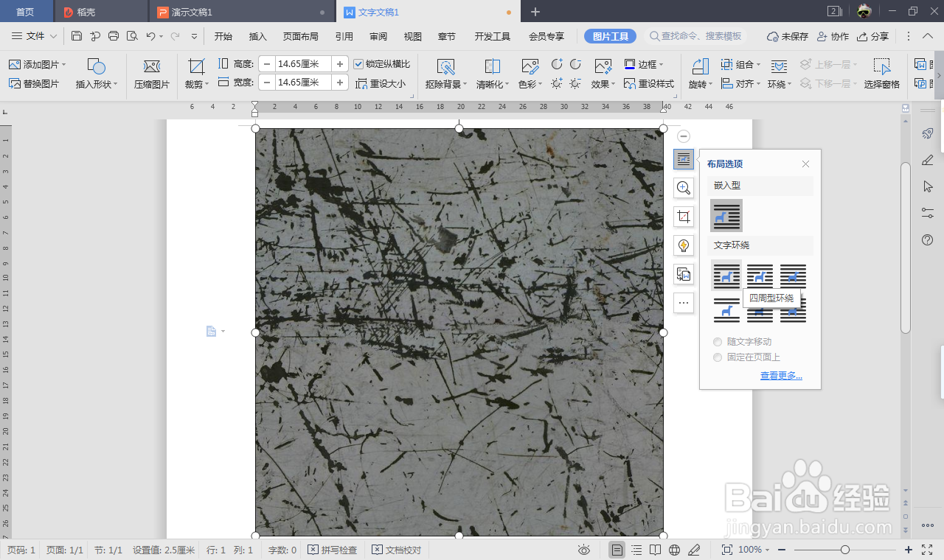Screen dimensions: 944x560
Task: Select top-and-bottom wrap option, second row first
Action: point(726,310)
